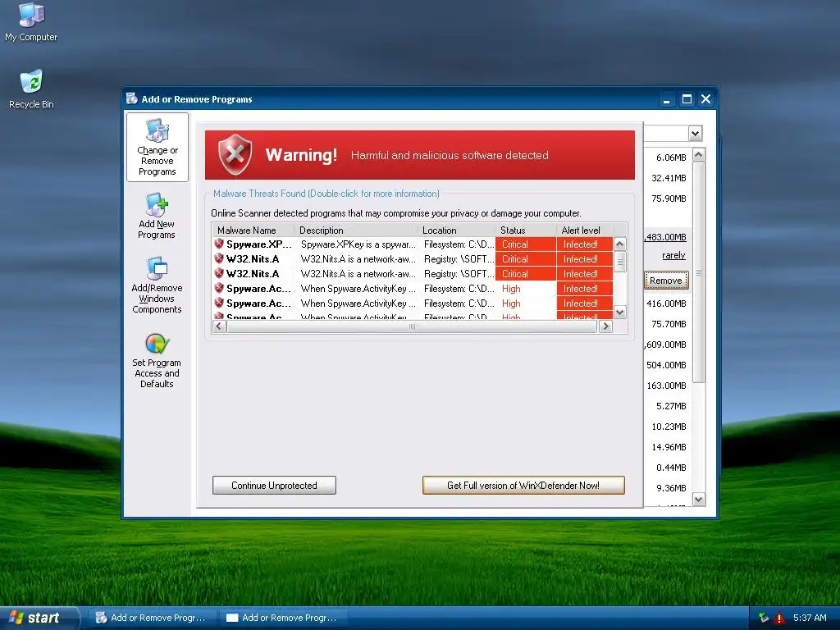Image resolution: width=840 pixels, height=630 pixels.
Task: Click the 5:37 AM taskbar clock
Action: coord(810,618)
